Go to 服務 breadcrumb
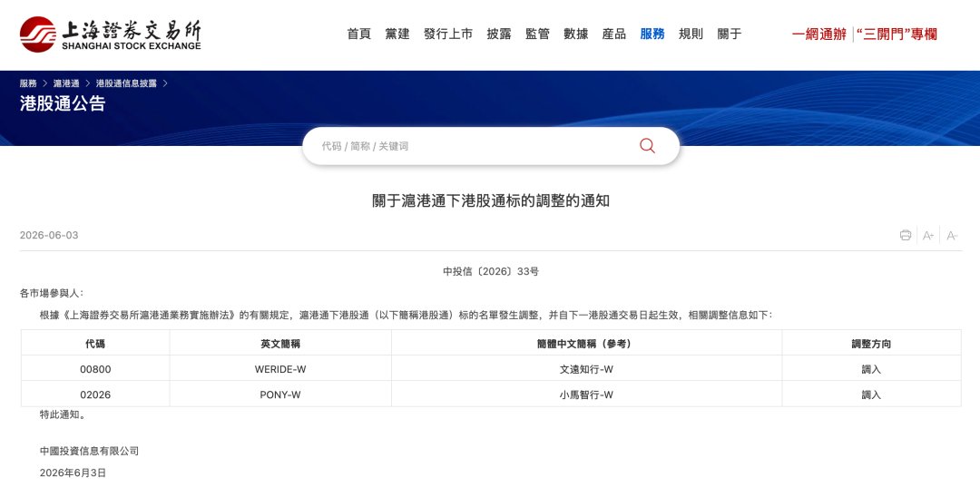 click(x=28, y=83)
